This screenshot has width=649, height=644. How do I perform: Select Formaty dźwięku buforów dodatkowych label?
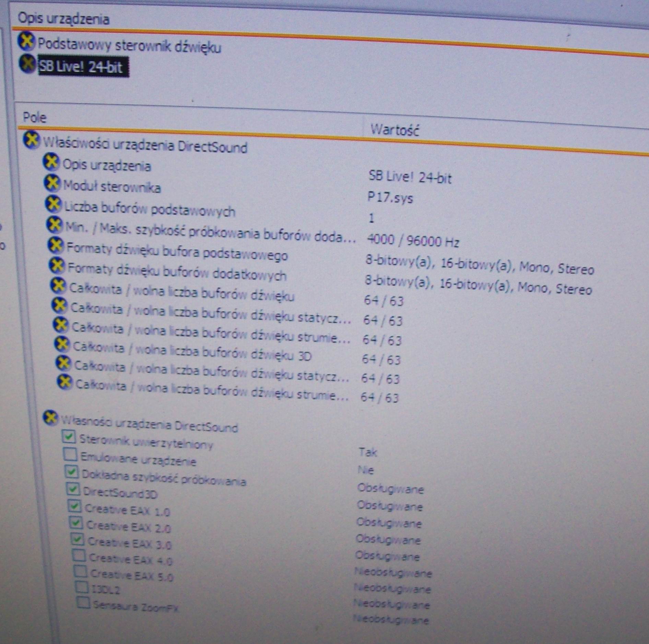(x=177, y=272)
